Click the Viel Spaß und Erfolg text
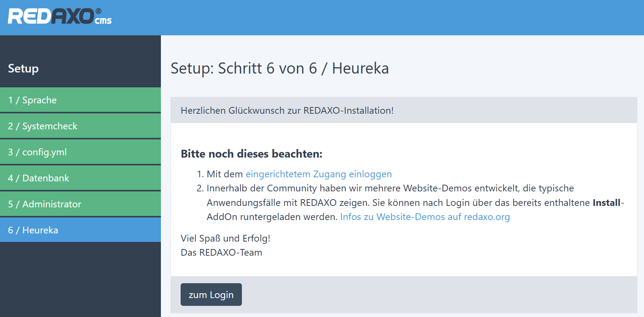This screenshot has width=644, height=317. (225, 239)
